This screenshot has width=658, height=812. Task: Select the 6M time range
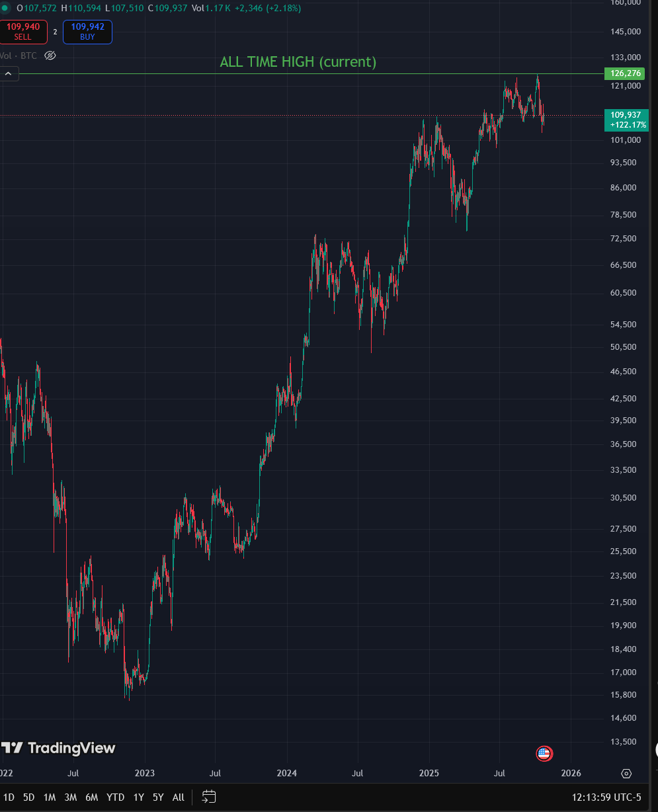92,797
